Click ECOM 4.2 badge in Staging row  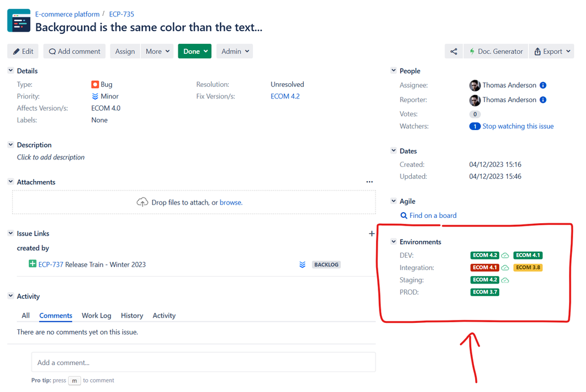point(485,280)
